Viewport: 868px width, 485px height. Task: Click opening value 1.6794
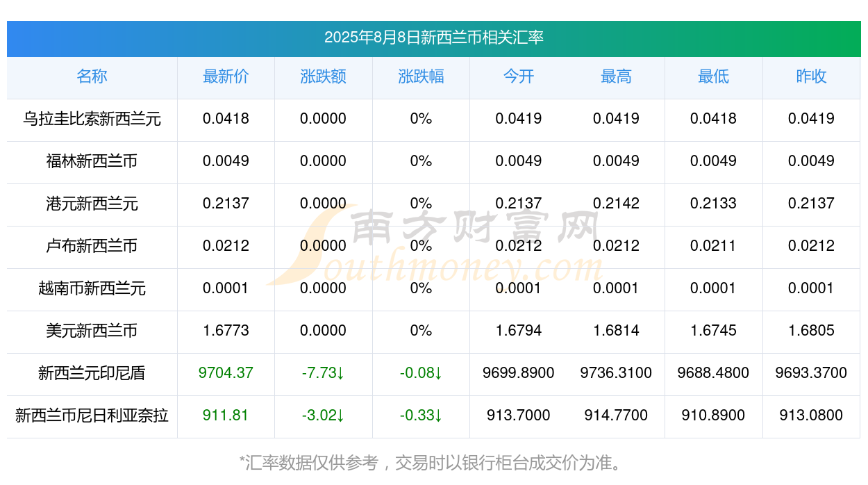point(519,331)
